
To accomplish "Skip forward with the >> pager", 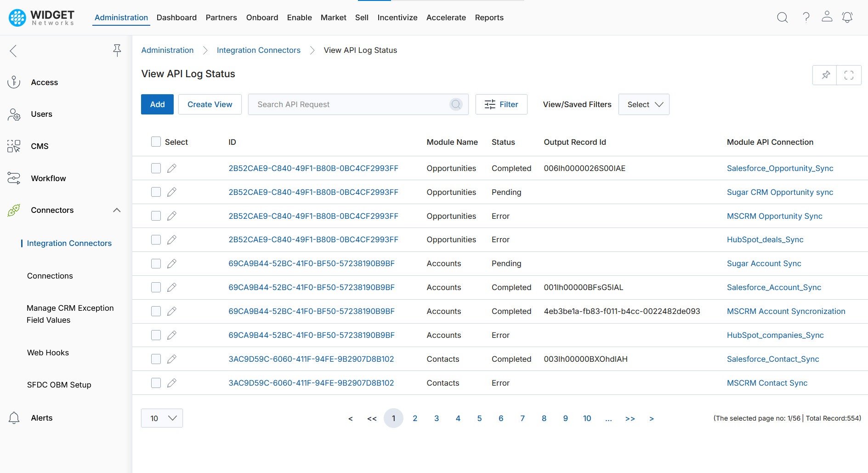I will pos(630,418).
